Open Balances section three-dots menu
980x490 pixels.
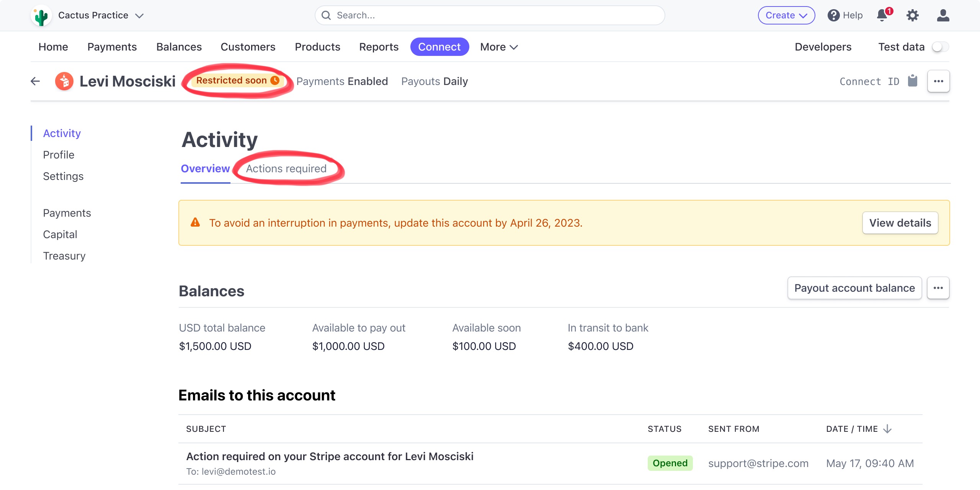938,288
